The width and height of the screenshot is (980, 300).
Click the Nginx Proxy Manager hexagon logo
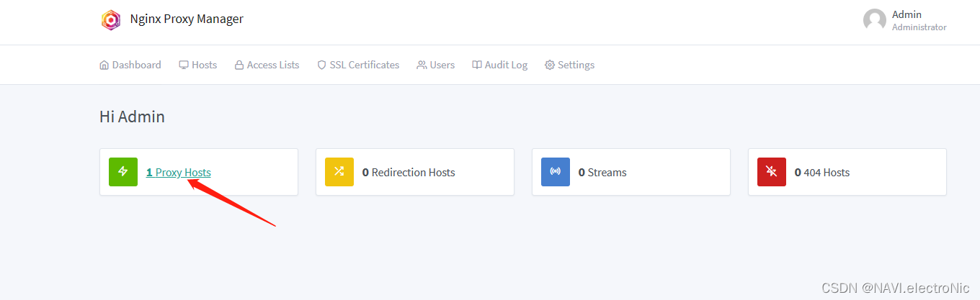pyautogui.click(x=111, y=19)
